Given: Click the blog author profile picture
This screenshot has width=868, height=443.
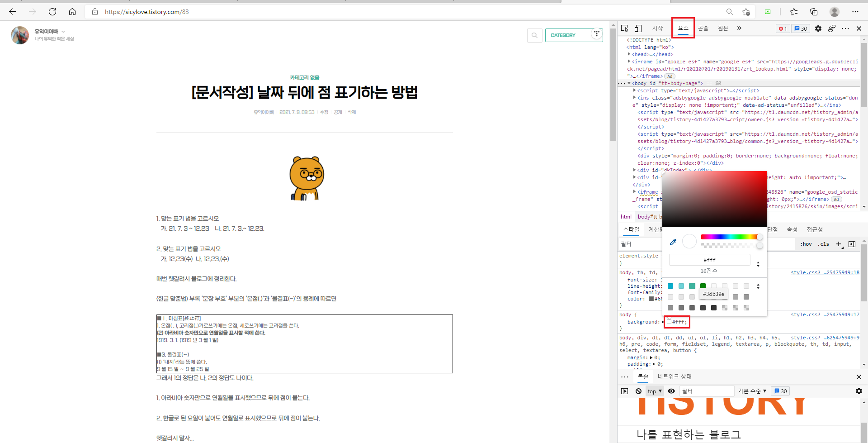Looking at the screenshot, I should point(20,35).
